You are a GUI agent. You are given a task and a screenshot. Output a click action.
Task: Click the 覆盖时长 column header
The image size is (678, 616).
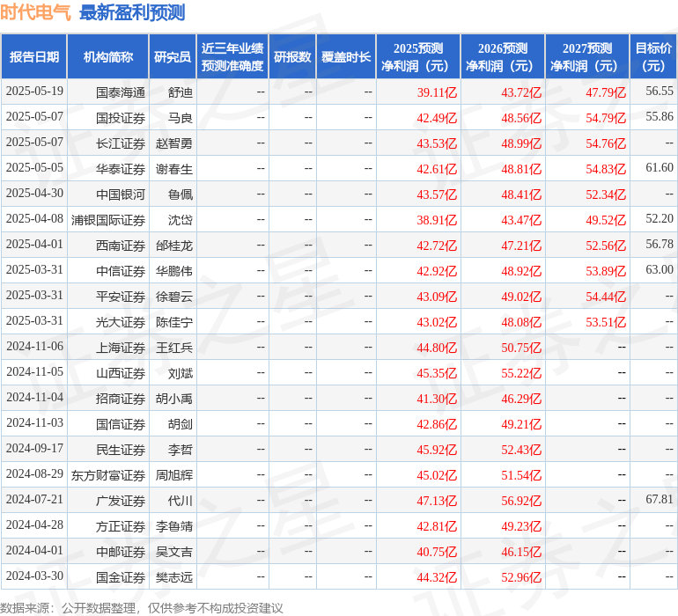346,57
